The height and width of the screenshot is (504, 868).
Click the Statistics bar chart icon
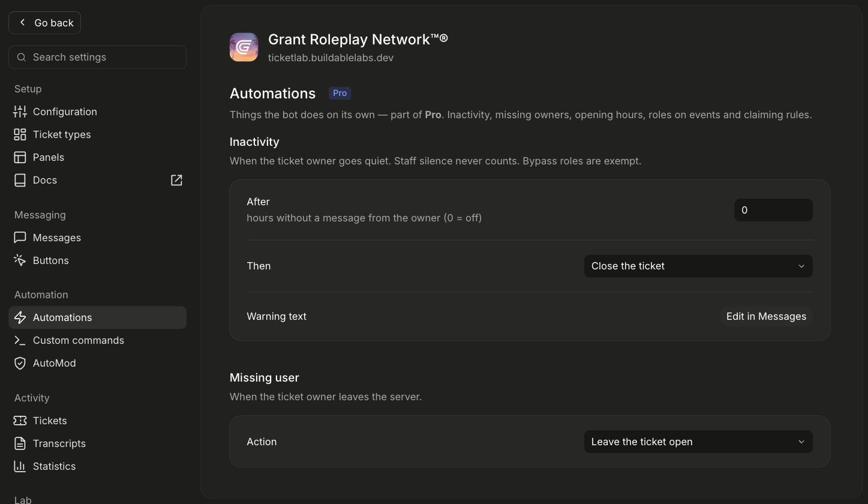click(20, 466)
